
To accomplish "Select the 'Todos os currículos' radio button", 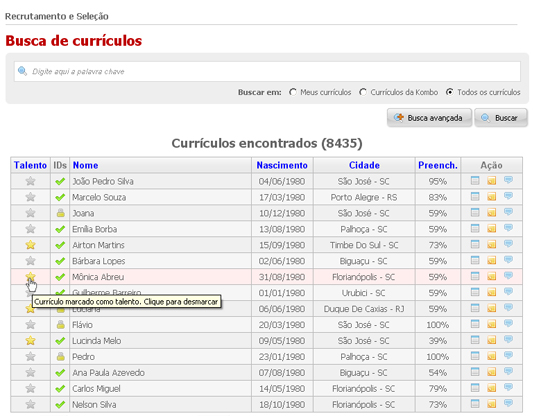I will pos(449,92).
